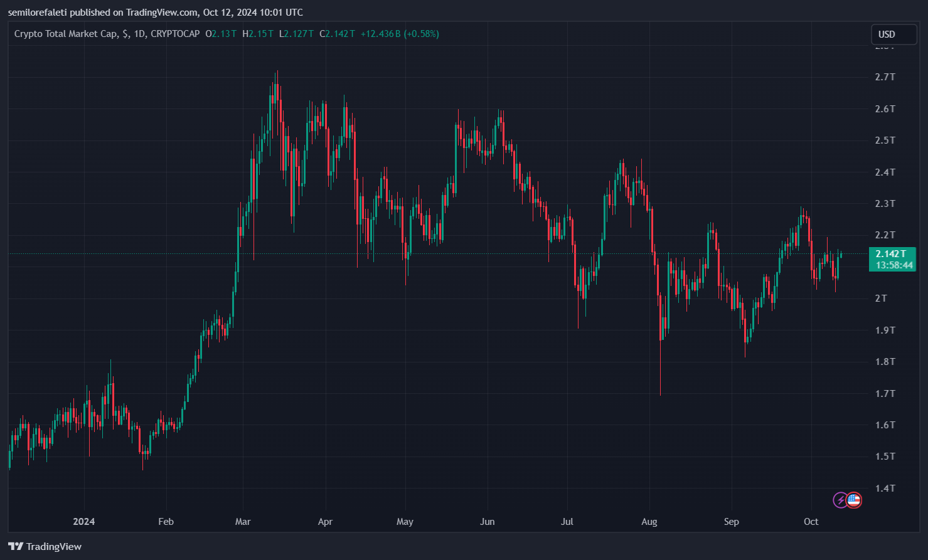The width and height of the screenshot is (928, 560).
Task: Click the 1.8T price axis label
Action: tap(885, 361)
